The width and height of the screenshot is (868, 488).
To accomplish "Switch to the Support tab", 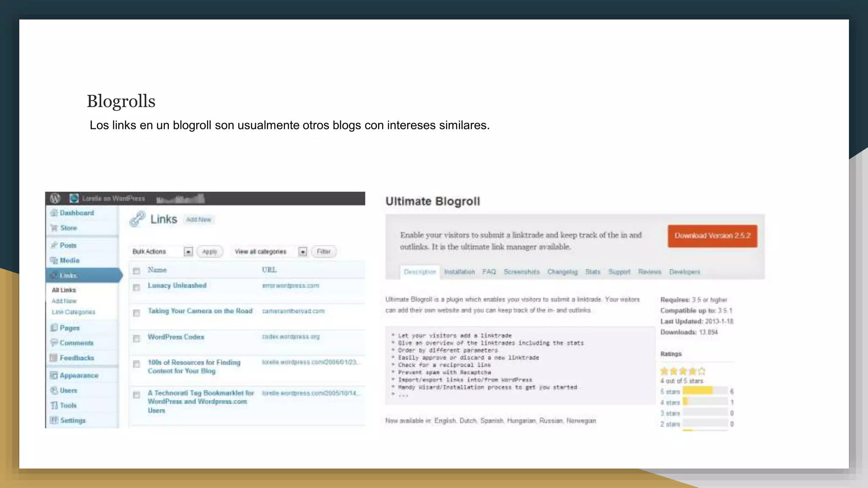I will (x=619, y=272).
